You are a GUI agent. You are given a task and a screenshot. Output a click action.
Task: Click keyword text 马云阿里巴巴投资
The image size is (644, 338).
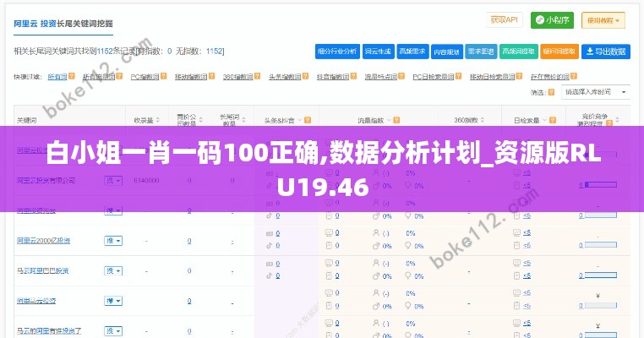click(43, 271)
